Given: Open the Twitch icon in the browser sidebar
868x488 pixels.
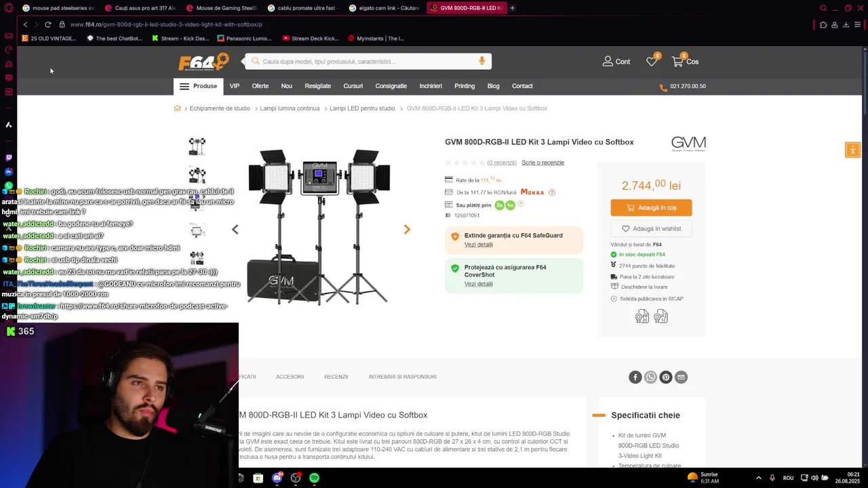Looking at the screenshot, I should click(9, 158).
